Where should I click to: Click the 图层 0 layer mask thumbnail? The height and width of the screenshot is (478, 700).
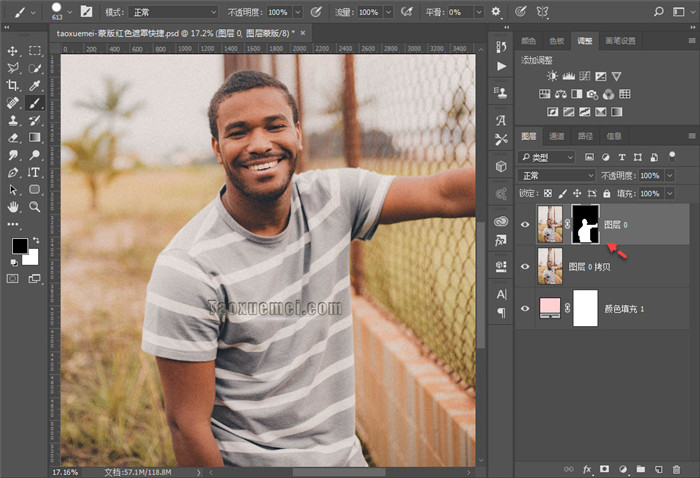(x=584, y=225)
